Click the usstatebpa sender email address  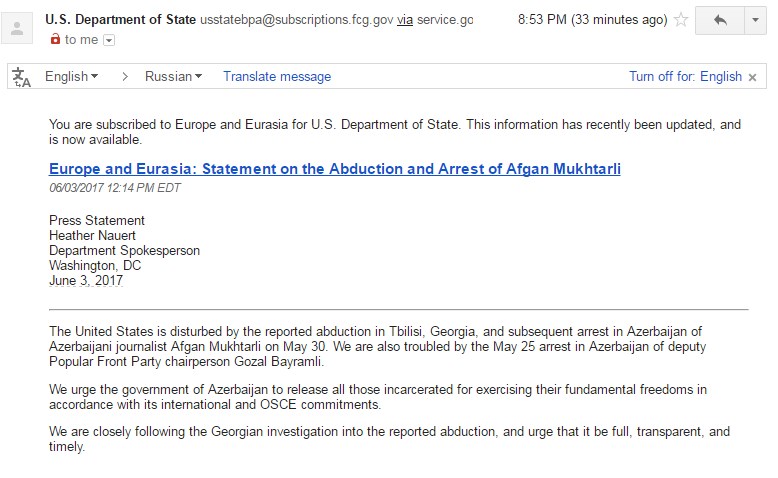click(x=297, y=20)
